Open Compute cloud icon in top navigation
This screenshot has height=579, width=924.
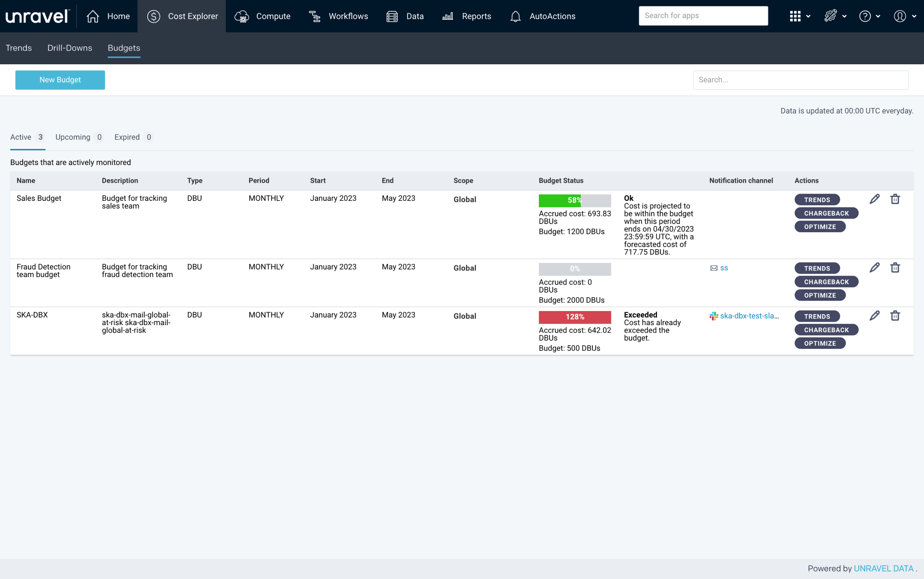[x=242, y=16]
